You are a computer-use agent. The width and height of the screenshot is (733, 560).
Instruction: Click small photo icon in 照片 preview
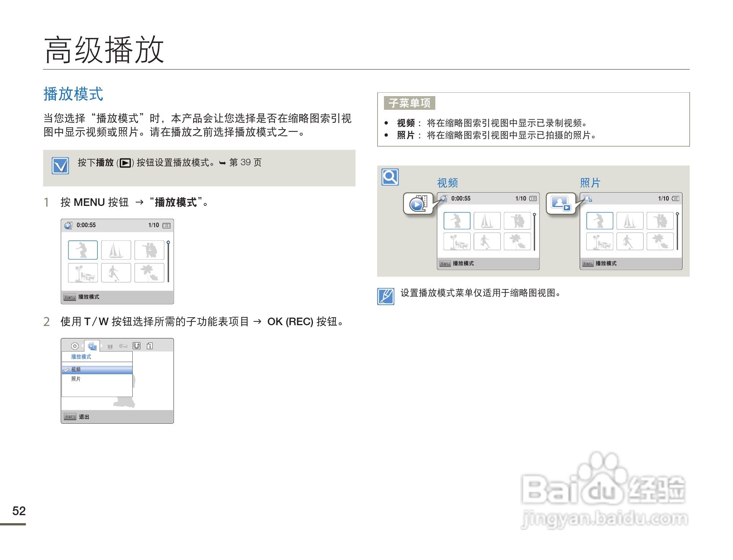pyautogui.click(x=587, y=199)
